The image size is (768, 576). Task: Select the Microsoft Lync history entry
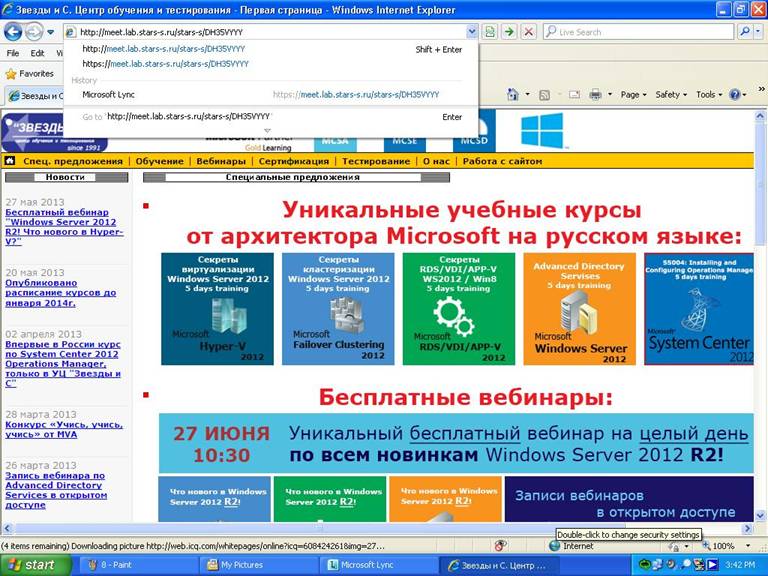point(271,95)
